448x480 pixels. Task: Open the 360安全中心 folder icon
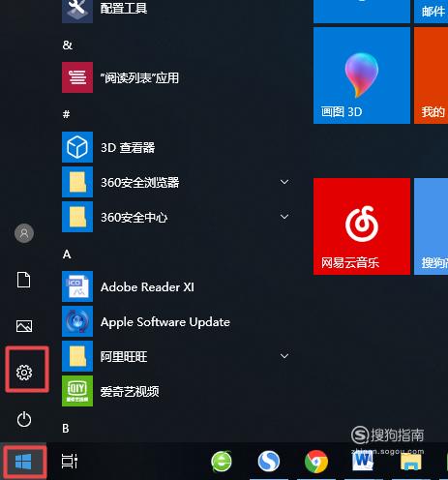pyautogui.click(x=77, y=217)
